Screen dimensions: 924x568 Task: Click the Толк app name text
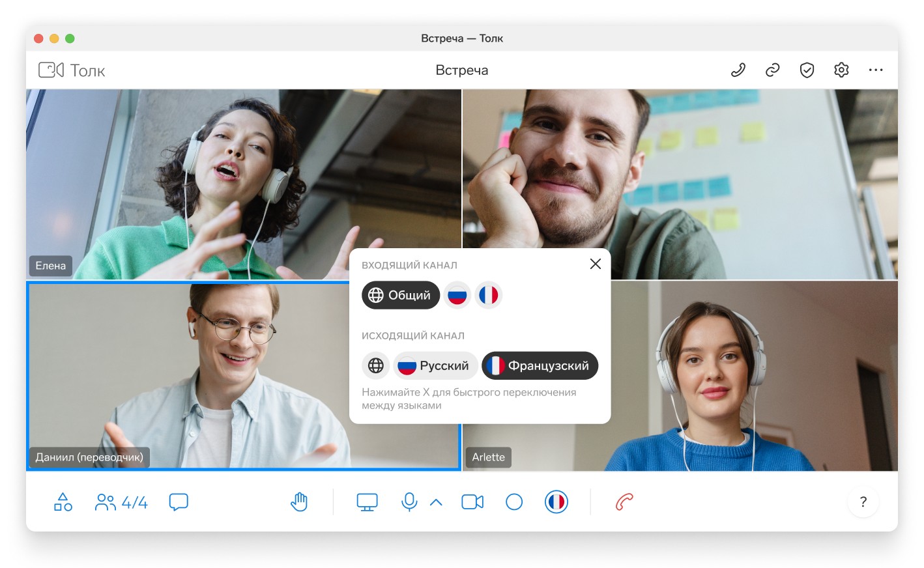pos(87,70)
